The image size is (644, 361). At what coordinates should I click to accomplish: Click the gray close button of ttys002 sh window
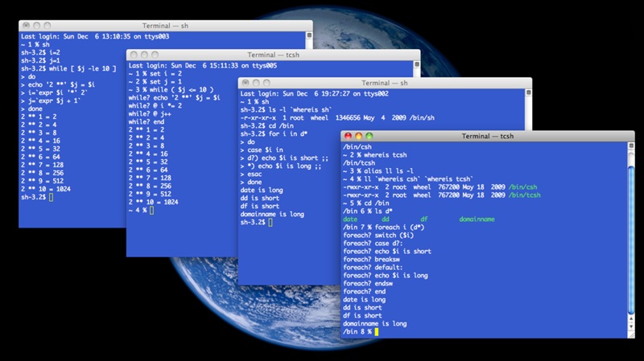[246, 83]
